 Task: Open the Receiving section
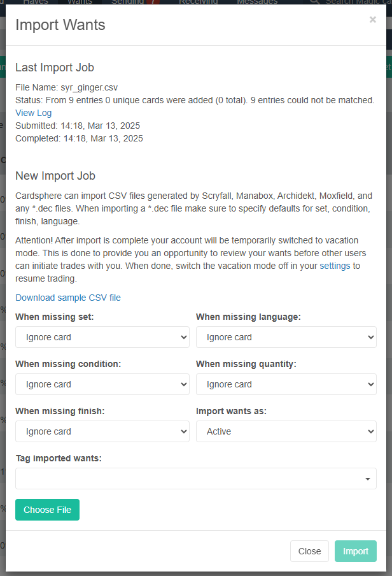pos(198,2)
